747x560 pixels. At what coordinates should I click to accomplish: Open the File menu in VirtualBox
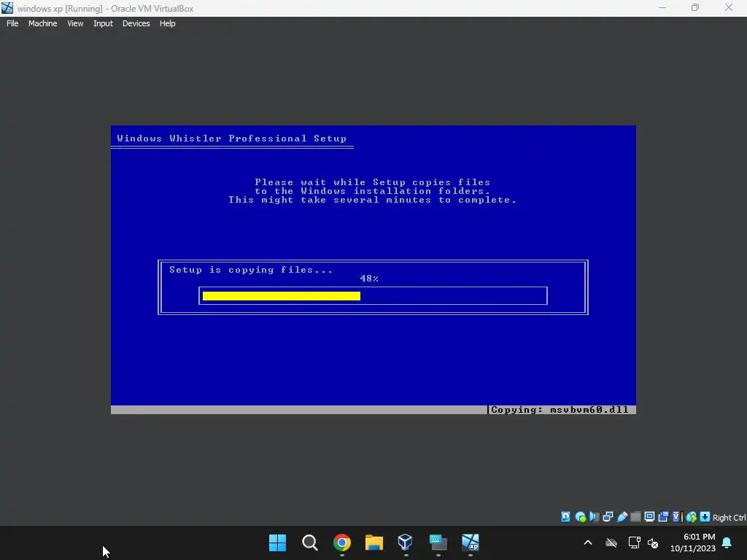(12, 23)
